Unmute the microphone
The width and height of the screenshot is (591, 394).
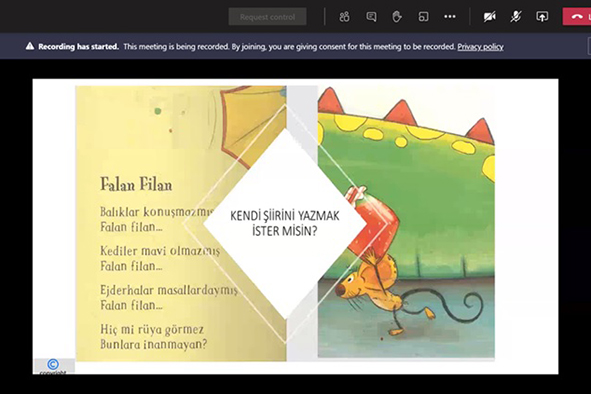point(516,17)
